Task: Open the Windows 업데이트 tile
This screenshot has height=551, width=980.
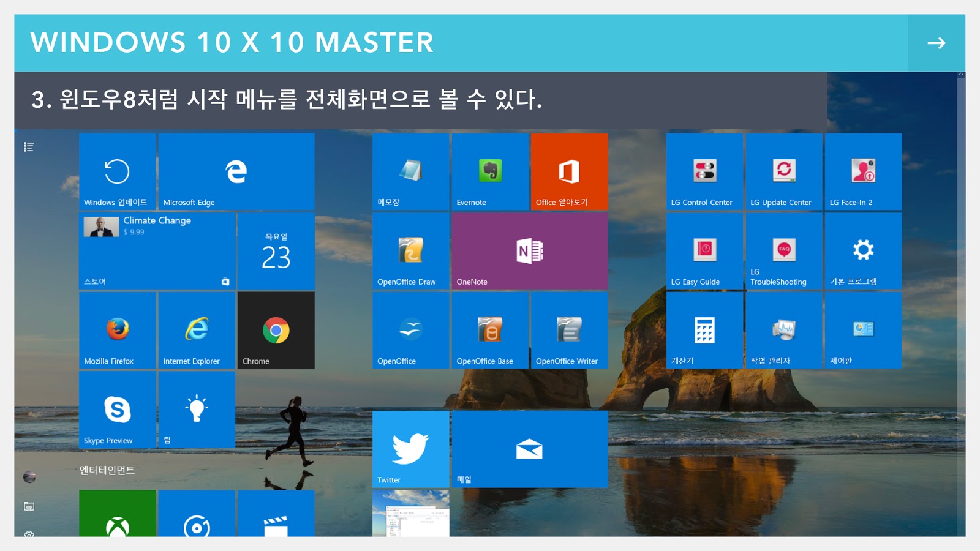Action: pyautogui.click(x=118, y=172)
